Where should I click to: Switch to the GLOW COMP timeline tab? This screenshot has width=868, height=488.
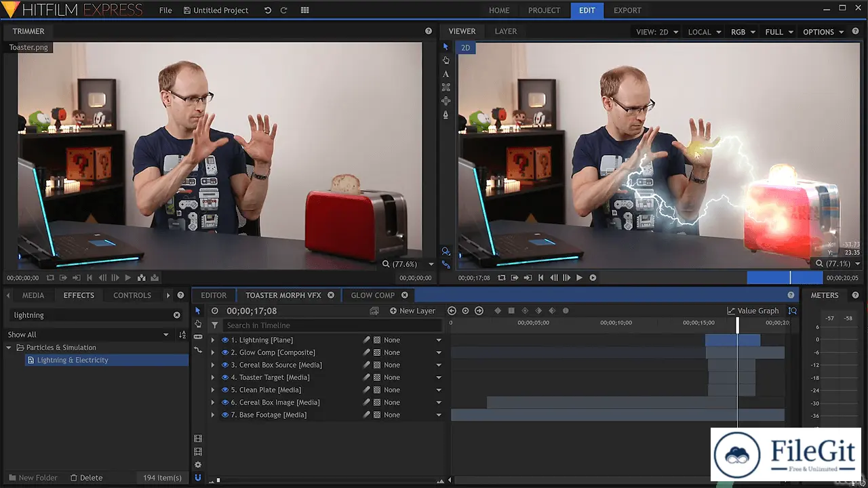pyautogui.click(x=373, y=296)
